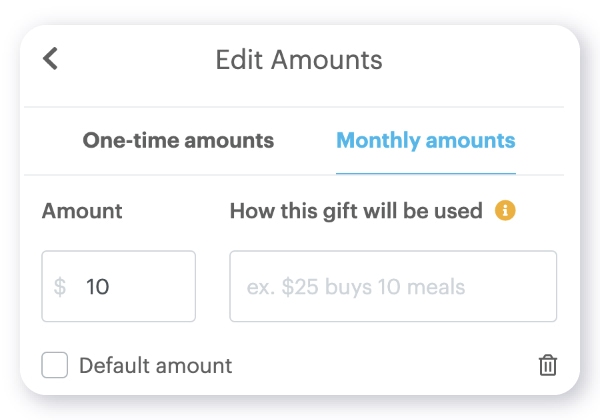Image resolution: width=600 pixels, height=420 pixels.
Task: Remove the $10 amount row
Action: pyautogui.click(x=547, y=365)
